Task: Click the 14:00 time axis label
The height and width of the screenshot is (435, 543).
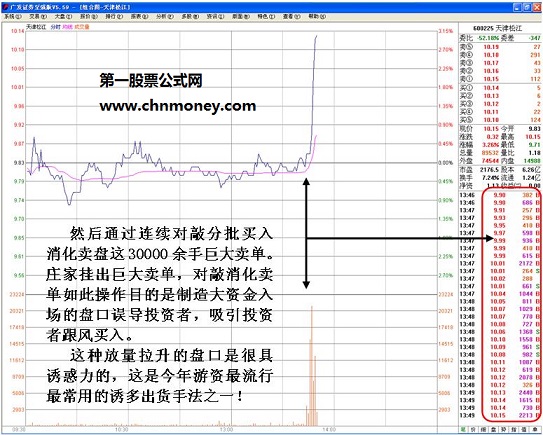Action: [x=329, y=429]
